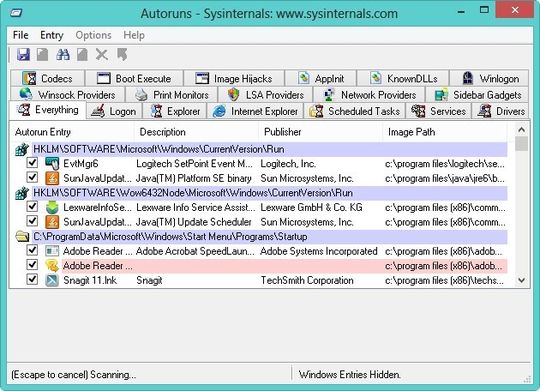Uncheck the Java(TM) Platform SE binary entry checkbox
Screen dimensions: 540x391
click(x=32, y=177)
